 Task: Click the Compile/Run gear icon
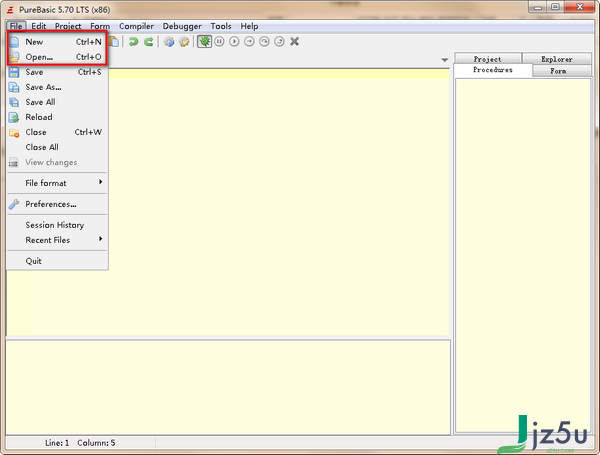point(169,41)
